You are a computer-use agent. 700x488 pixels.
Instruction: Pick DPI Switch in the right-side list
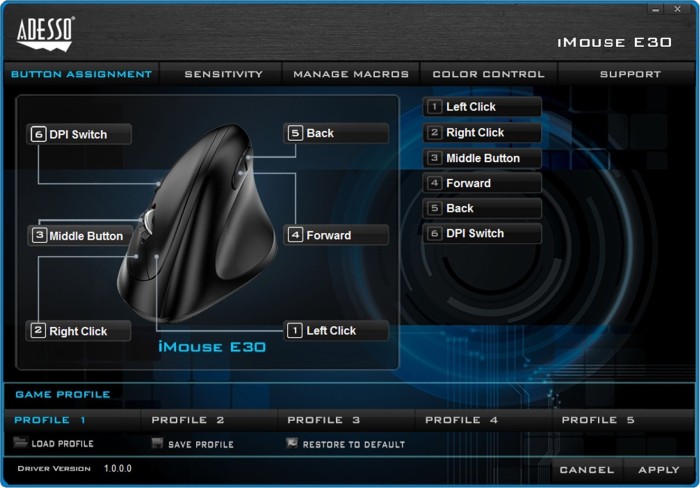(x=483, y=233)
